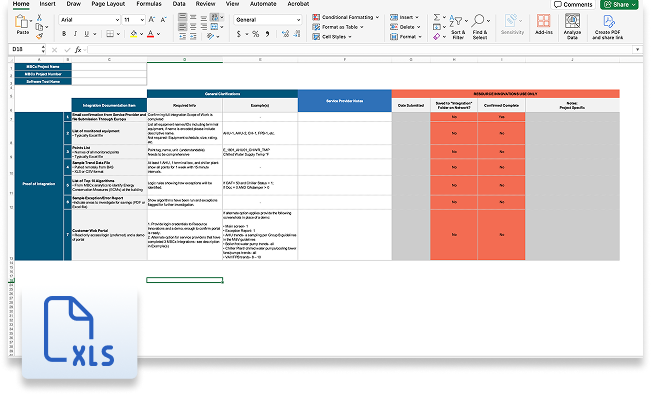The width and height of the screenshot is (651, 395).
Task: Run Analyze Data
Action: pyautogui.click(x=572, y=26)
